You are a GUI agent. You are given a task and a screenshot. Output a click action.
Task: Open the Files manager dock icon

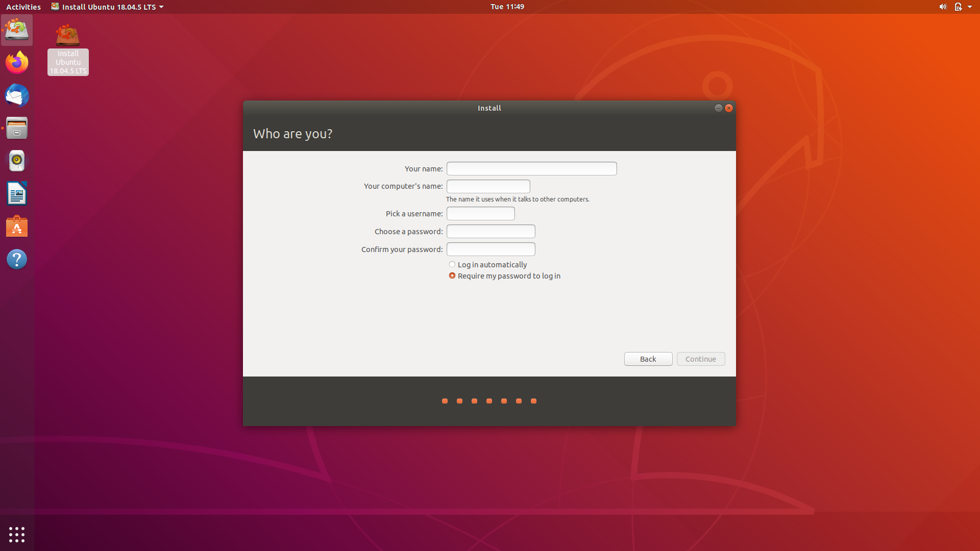pos(17,128)
